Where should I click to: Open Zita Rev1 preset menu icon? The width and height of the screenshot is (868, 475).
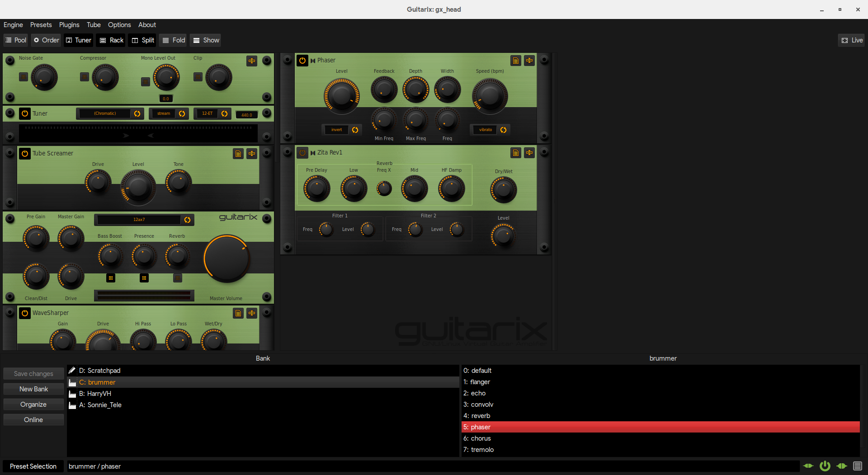point(516,153)
